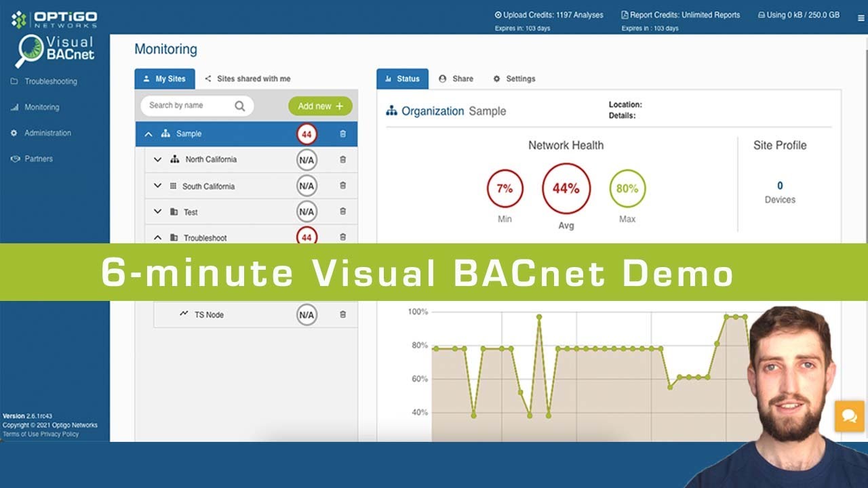Click the Monitoring page heading
The image size is (868, 488).
[x=165, y=49]
